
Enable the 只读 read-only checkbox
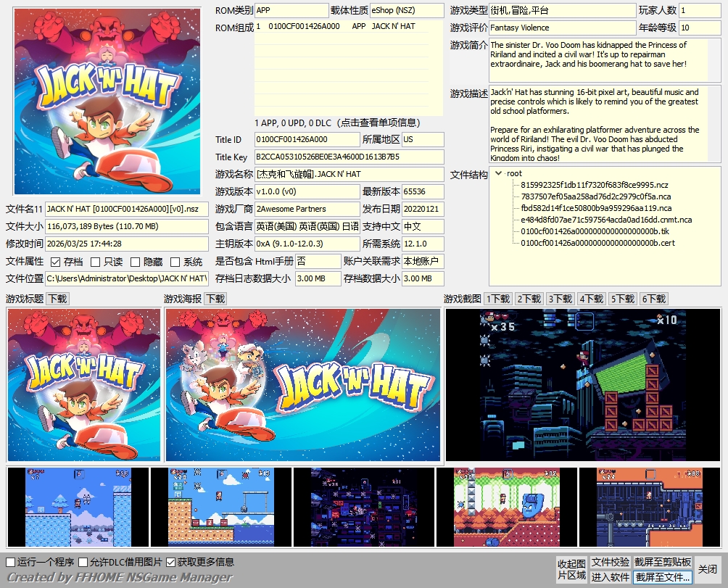96,262
